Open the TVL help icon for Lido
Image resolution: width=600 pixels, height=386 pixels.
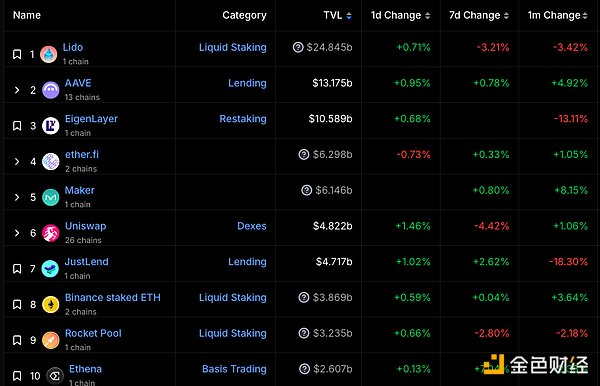tap(298, 47)
